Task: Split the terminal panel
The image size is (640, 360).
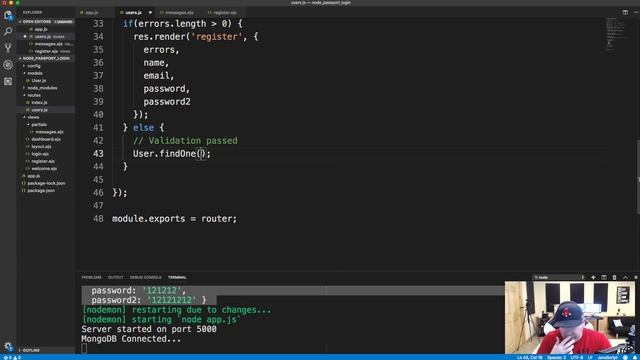Action: pos(604,277)
